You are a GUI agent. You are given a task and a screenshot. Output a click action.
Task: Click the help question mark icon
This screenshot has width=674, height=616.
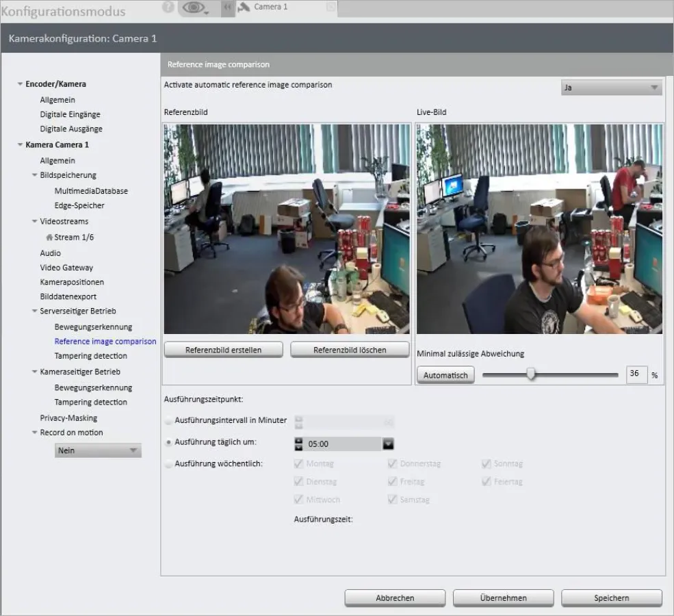(x=168, y=8)
